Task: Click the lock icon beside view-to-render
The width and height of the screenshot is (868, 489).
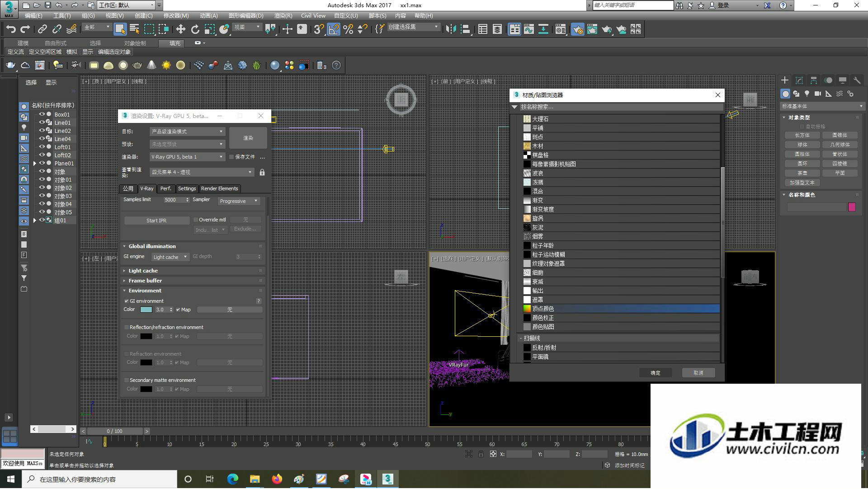Action: (x=262, y=173)
